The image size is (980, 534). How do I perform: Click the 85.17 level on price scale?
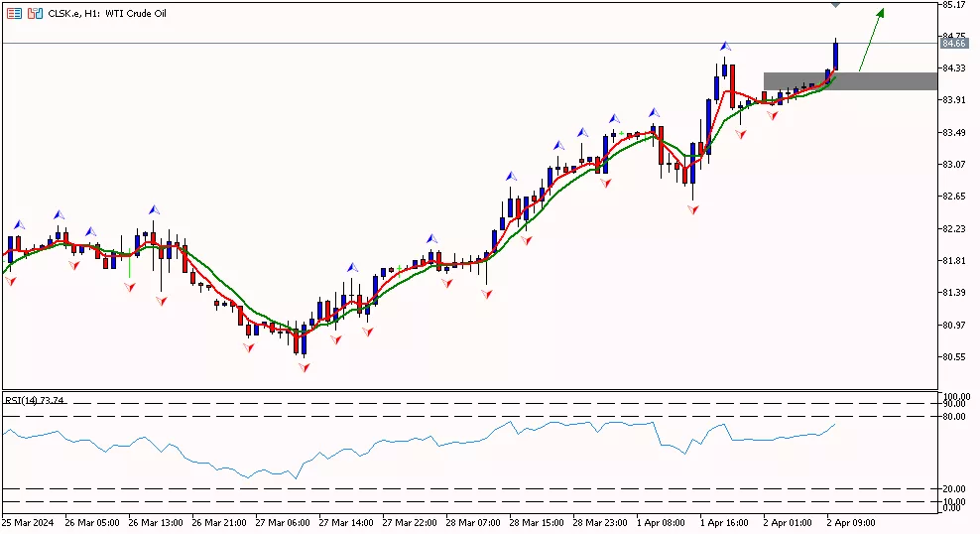point(954,5)
